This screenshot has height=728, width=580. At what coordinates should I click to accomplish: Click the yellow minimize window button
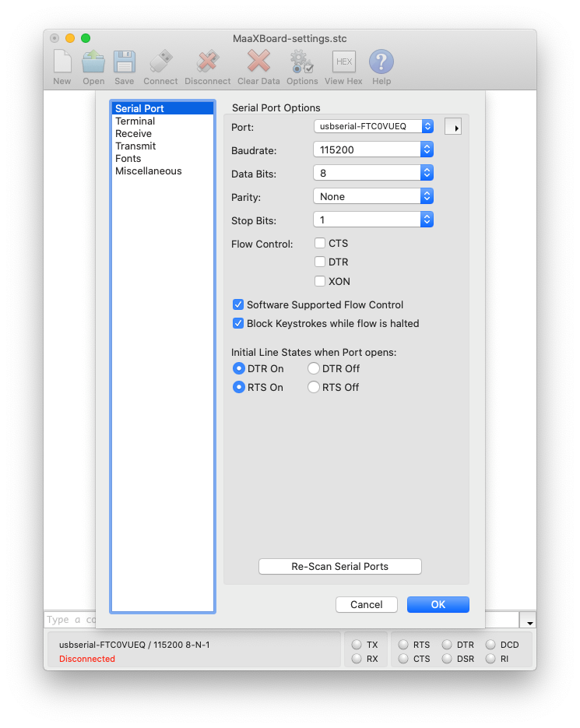[x=70, y=38]
